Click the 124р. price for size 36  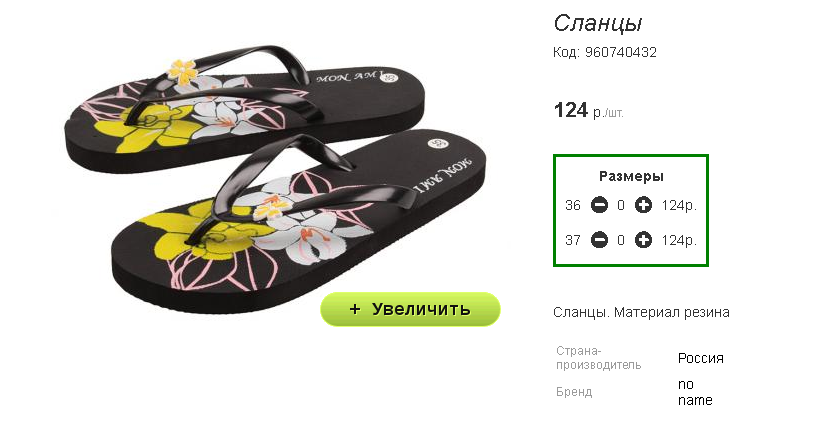click(679, 205)
